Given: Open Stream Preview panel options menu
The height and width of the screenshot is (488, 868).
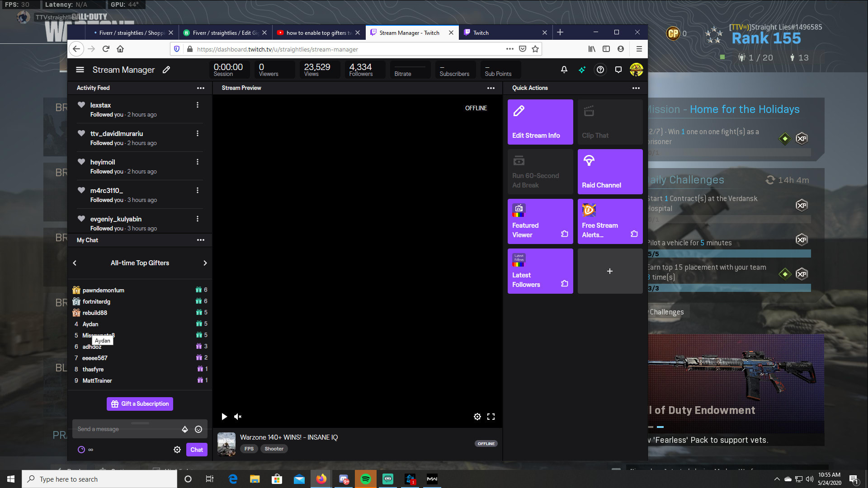Looking at the screenshot, I should 491,88.
